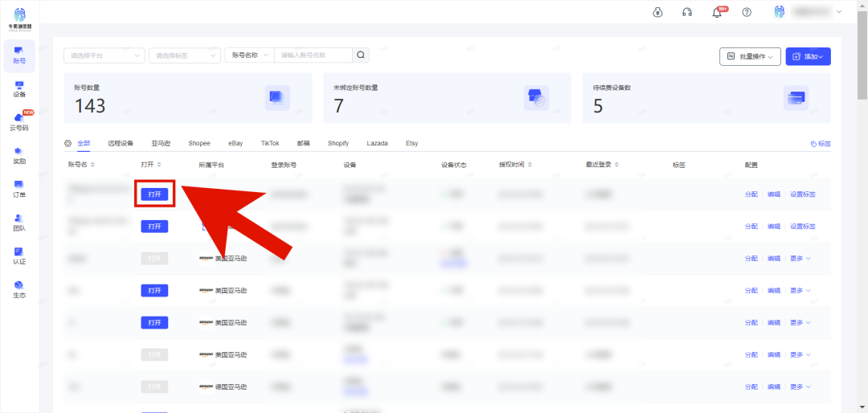
Task: Open the 账号 section in the sidebar
Action: 19,55
